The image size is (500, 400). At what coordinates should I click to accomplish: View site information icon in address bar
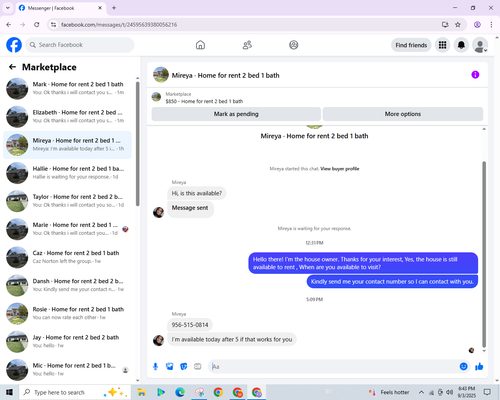pos(53,25)
